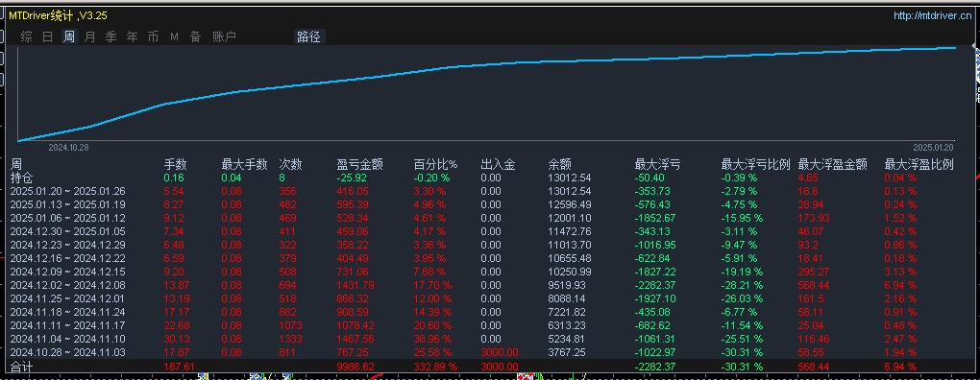The width and height of the screenshot is (980, 380).
Task: Select the 周 weekly tab
Action: point(69,36)
